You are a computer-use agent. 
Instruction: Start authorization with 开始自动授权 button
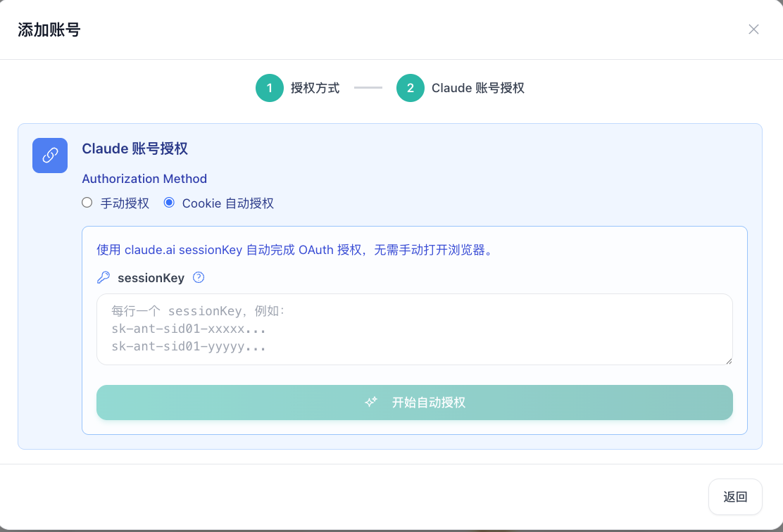415,403
